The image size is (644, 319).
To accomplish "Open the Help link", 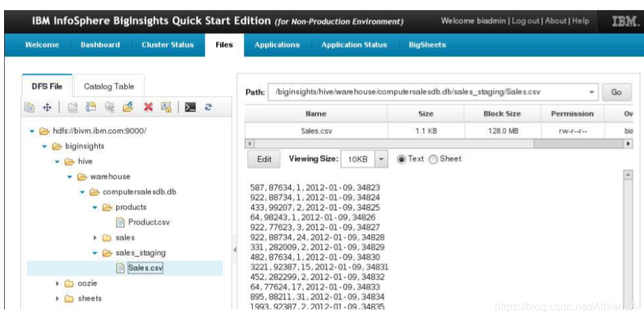I will [x=581, y=21].
